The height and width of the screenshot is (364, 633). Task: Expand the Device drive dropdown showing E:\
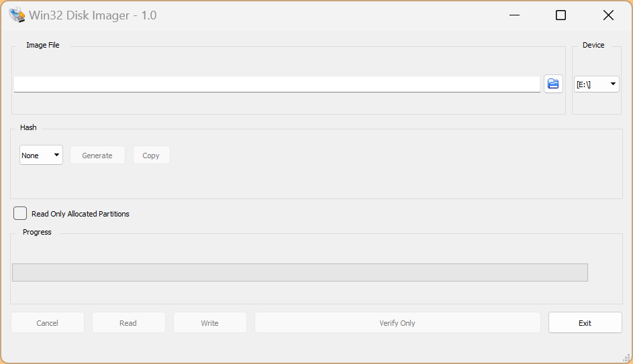596,84
